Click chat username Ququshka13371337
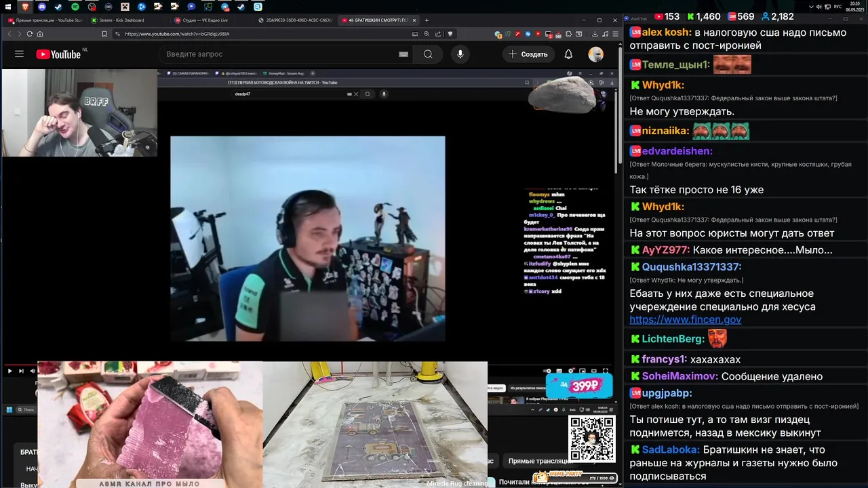This screenshot has height=488, width=868. tap(692, 267)
